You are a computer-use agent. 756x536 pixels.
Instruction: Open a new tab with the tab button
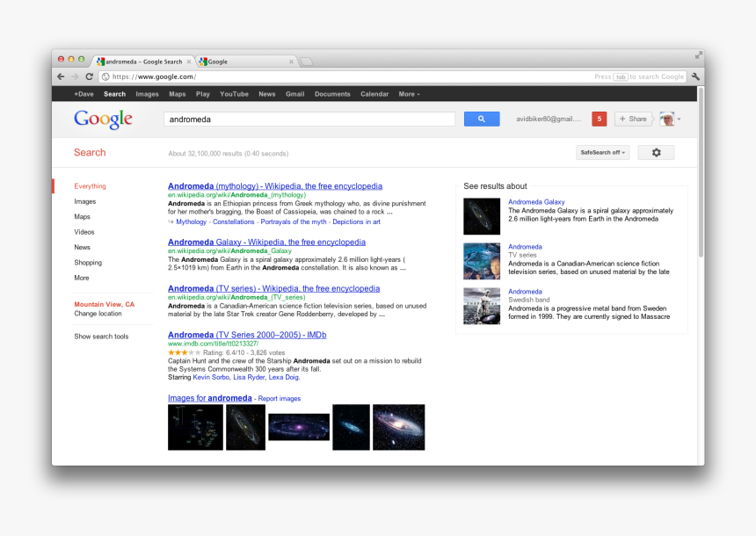[307, 62]
